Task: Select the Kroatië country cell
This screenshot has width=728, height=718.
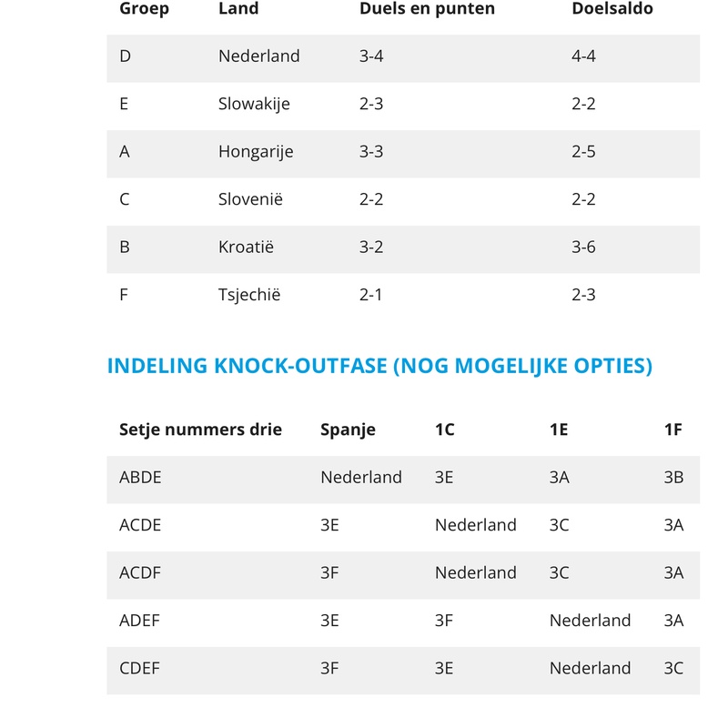Action: coord(246,248)
